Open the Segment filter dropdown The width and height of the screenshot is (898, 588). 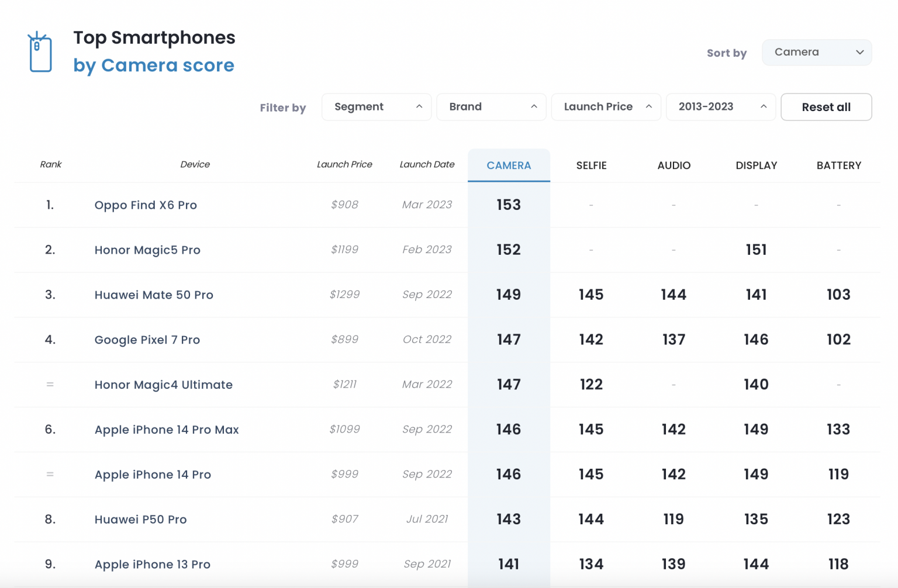(x=376, y=107)
